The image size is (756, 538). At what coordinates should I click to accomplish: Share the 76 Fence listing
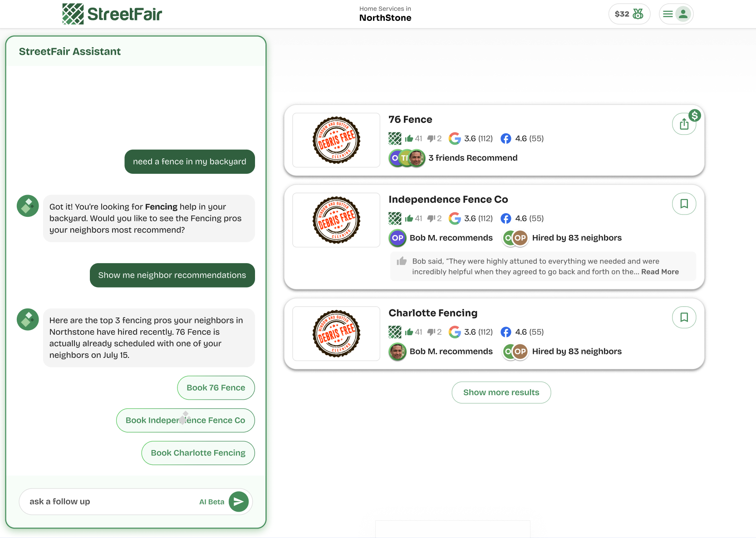[x=684, y=124]
